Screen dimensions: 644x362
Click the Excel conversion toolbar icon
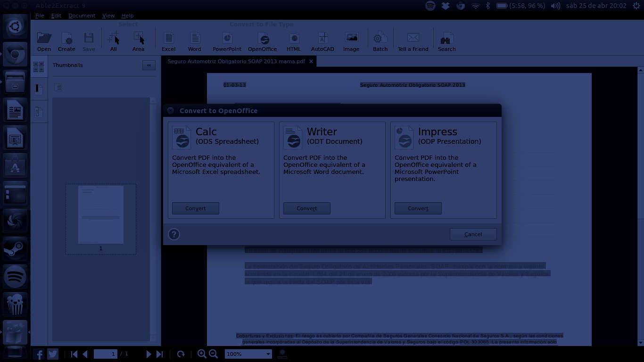tap(168, 41)
